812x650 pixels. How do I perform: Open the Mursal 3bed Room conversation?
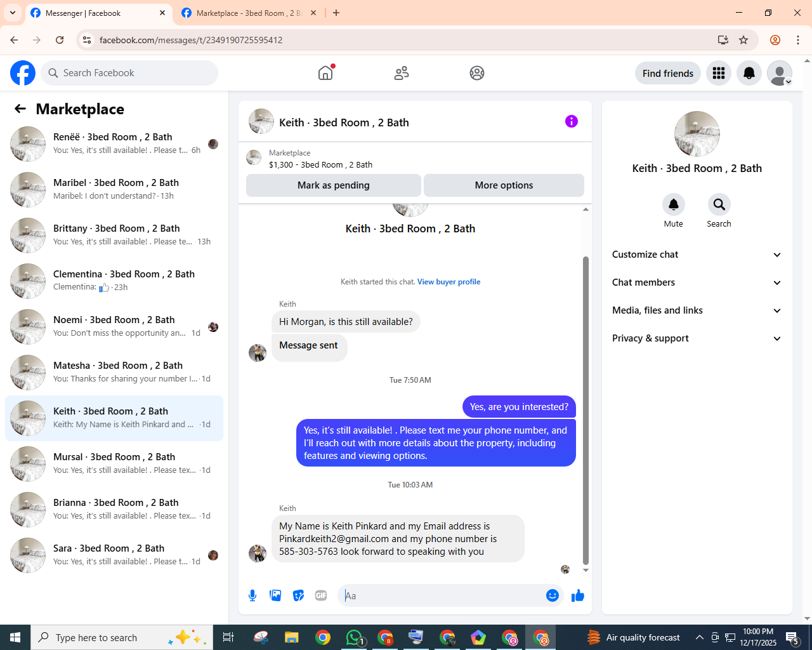pos(114,464)
